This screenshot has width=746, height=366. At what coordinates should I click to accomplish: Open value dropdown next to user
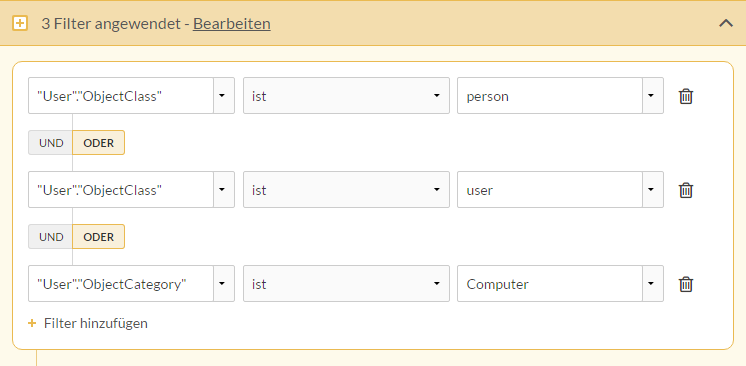(x=653, y=189)
